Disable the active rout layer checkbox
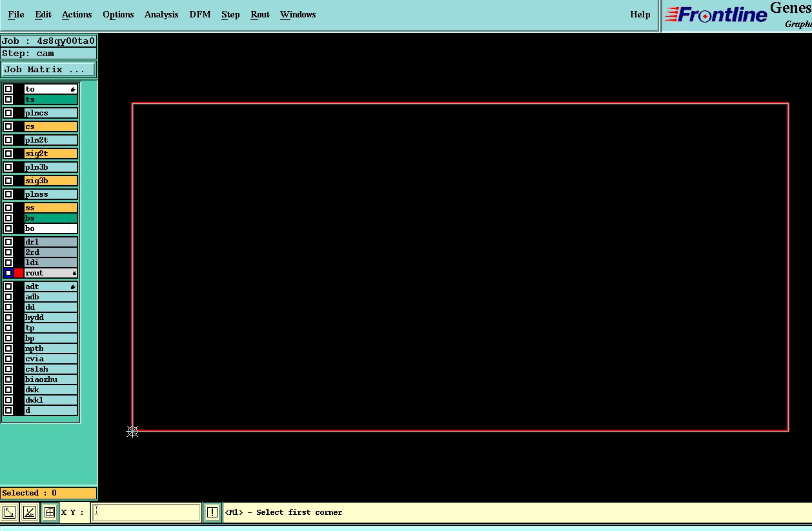This screenshot has height=531, width=812. (8, 273)
